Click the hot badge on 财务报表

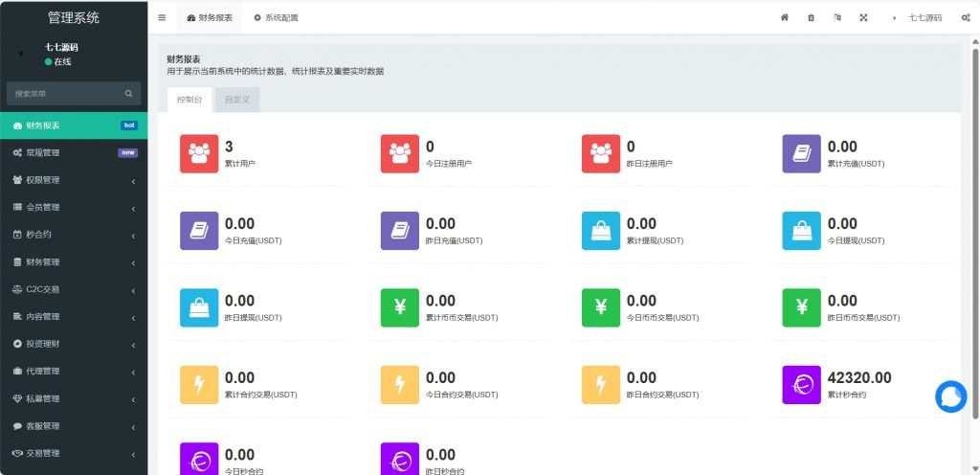(x=129, y=125)
